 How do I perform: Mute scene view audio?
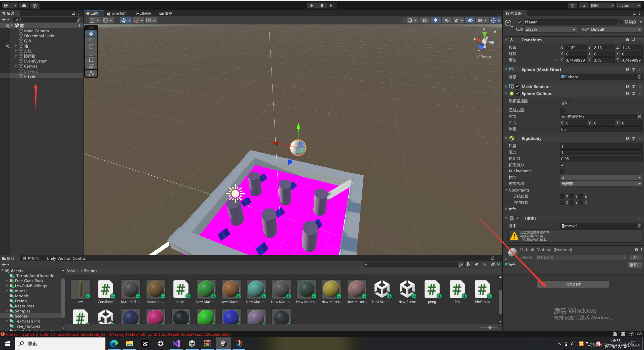446,20
